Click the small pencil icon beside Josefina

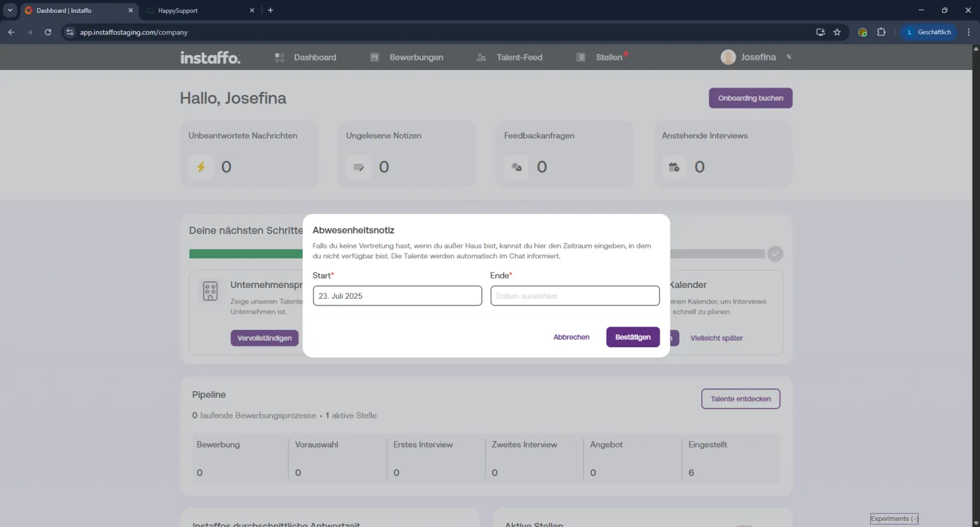[x=789, y=57]
